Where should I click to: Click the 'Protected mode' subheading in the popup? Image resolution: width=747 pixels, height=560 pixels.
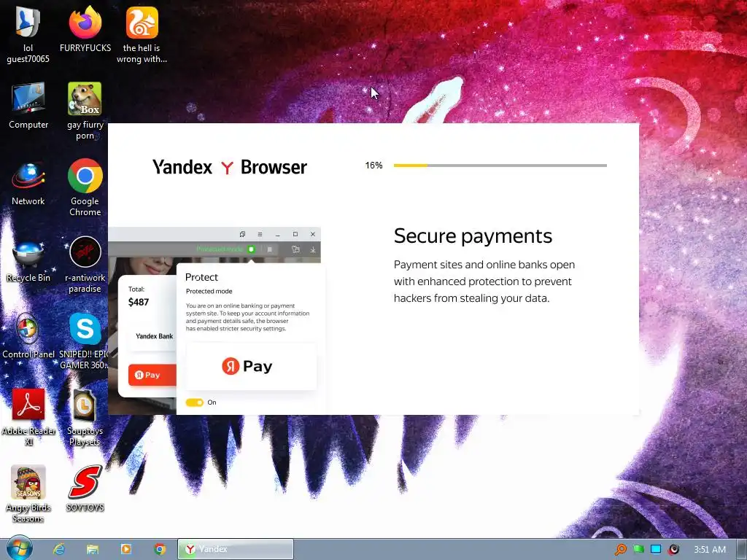(x=209, y=292)
